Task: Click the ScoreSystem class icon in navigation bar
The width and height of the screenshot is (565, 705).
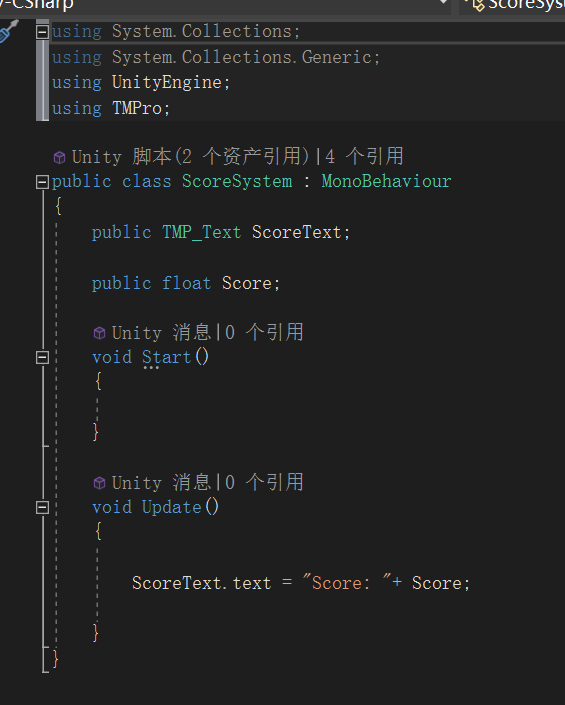Action: pos(478,4)
